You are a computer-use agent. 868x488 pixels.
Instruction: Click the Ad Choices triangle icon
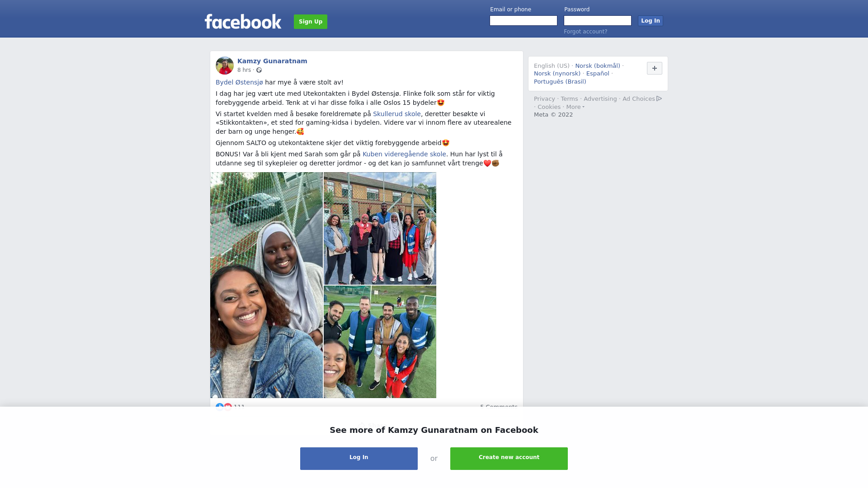click(659, 99)
